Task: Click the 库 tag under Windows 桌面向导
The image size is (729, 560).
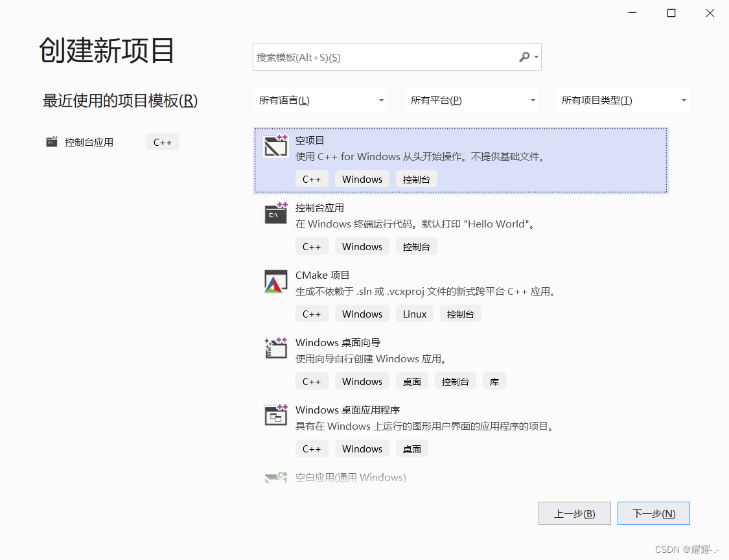Action: [494, 381]
